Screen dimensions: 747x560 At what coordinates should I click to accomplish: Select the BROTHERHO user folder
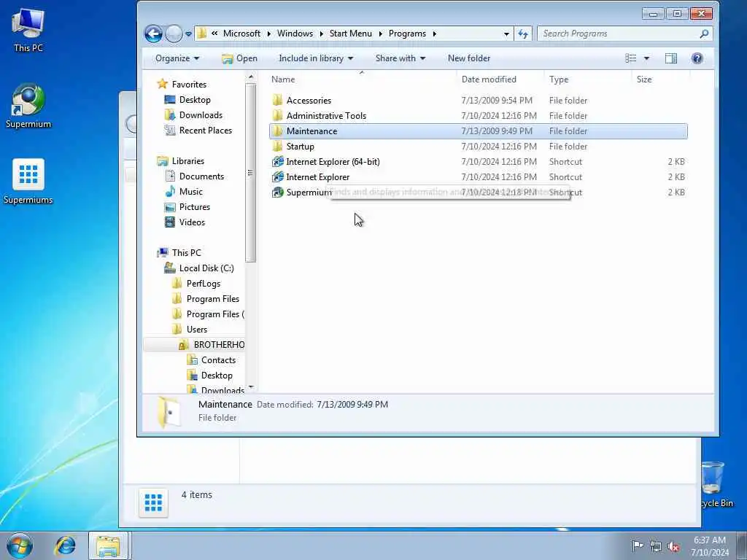[219, 344]
